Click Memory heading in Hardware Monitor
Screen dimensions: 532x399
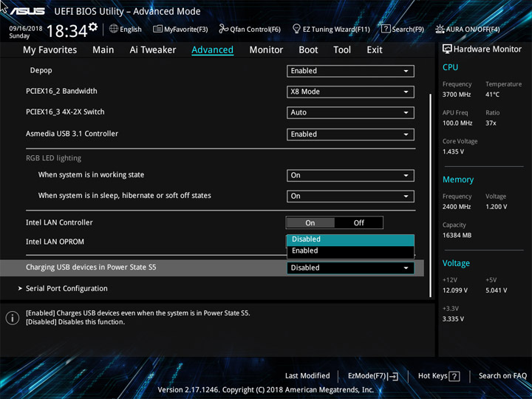point(458,180)
